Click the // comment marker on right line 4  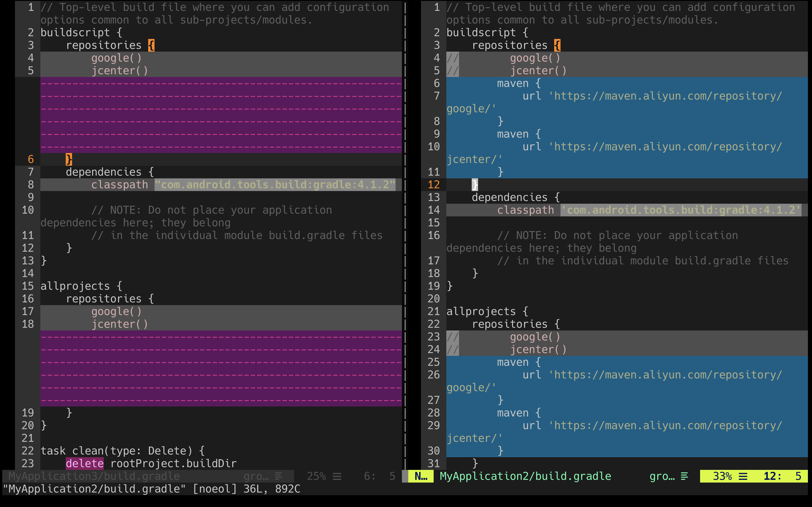click(x=453, y=58)
